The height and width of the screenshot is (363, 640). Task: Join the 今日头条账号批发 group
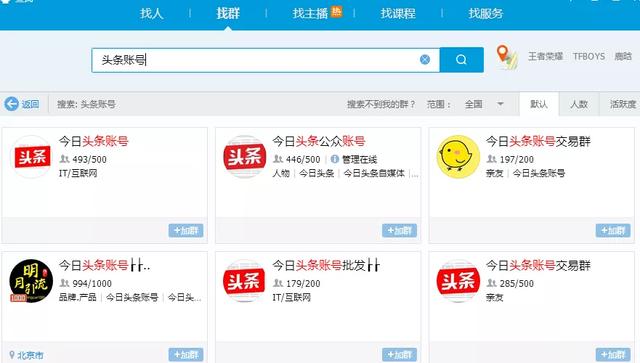pos(399,354)
